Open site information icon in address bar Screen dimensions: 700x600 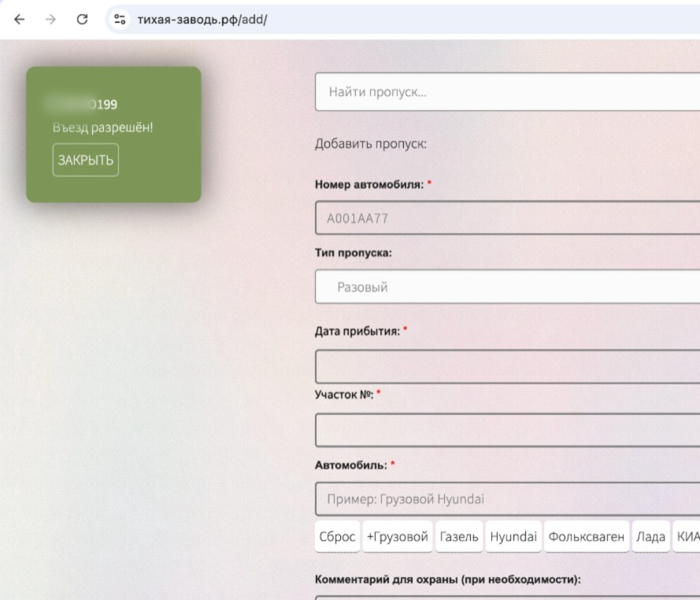coord(120,19)
